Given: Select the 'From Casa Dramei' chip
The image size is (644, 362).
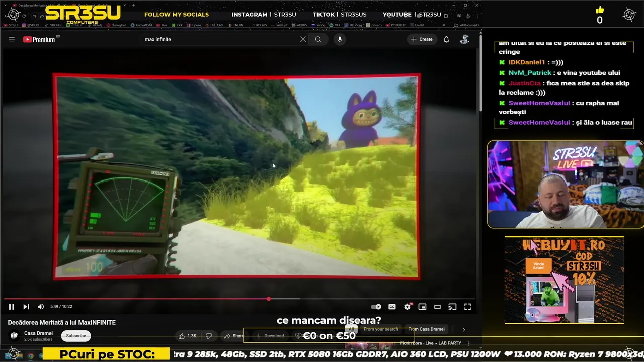Looking at the screenshot, I should pyautogui.click(x=426, y=329).
